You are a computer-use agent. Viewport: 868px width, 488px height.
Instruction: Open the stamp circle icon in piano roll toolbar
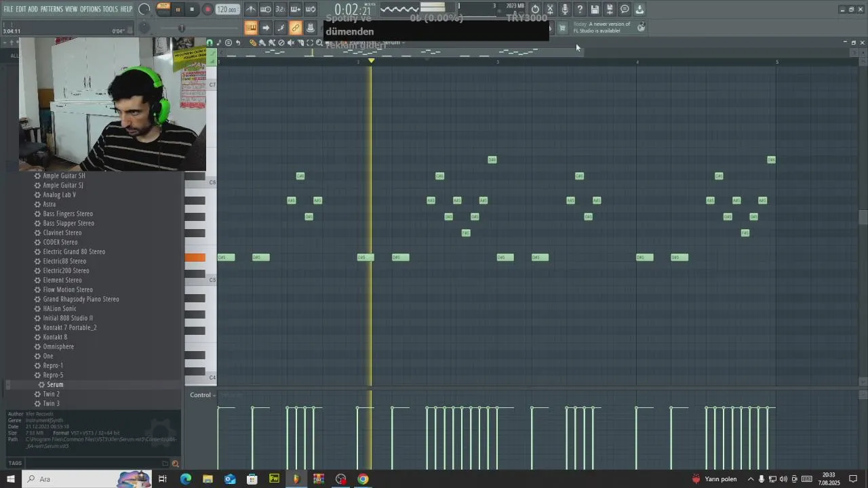click(229, 43)
